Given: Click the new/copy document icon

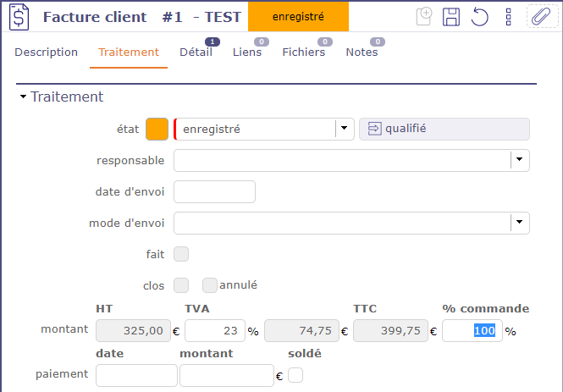Looking at the screenshot, I should coord(425,17).
